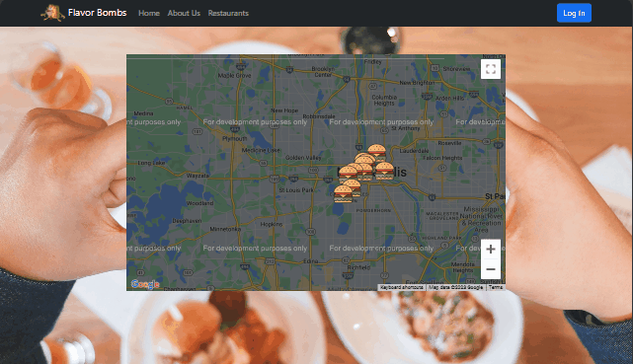Toggle the map fullscreen view

491,69
